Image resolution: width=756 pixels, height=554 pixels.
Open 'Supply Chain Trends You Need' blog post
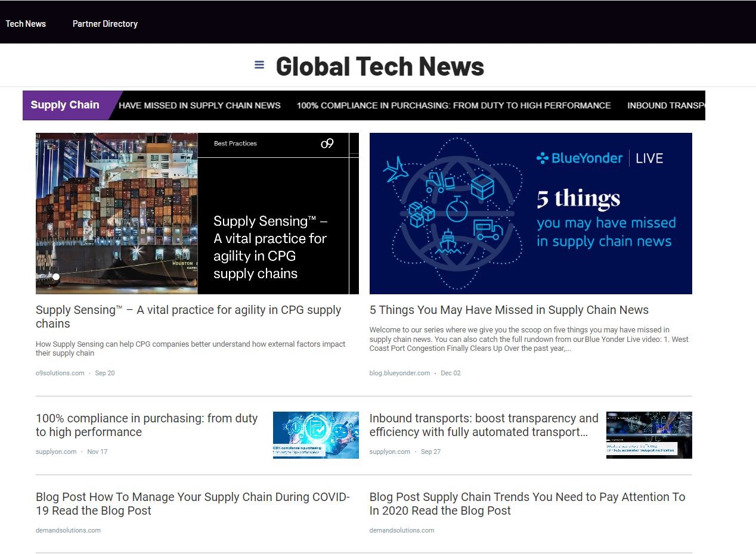[x=528, y=504]
